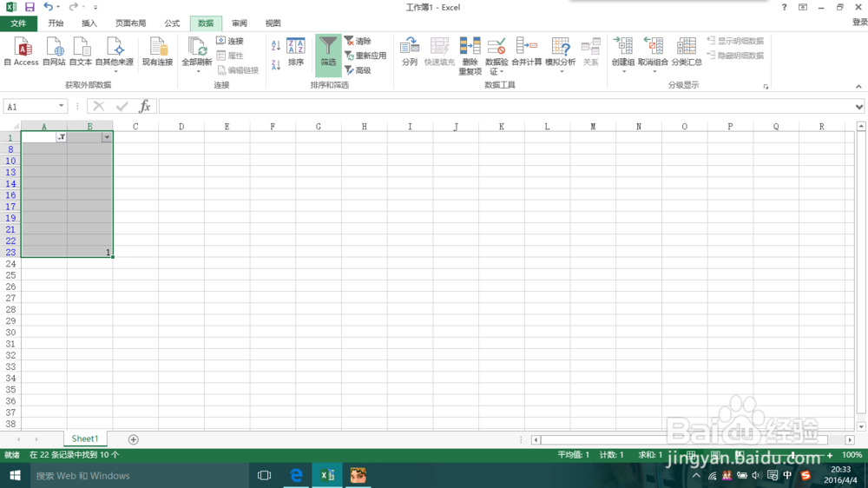Import data from text file (自文本)
This screenshot has width=868, height=488.
81,52
